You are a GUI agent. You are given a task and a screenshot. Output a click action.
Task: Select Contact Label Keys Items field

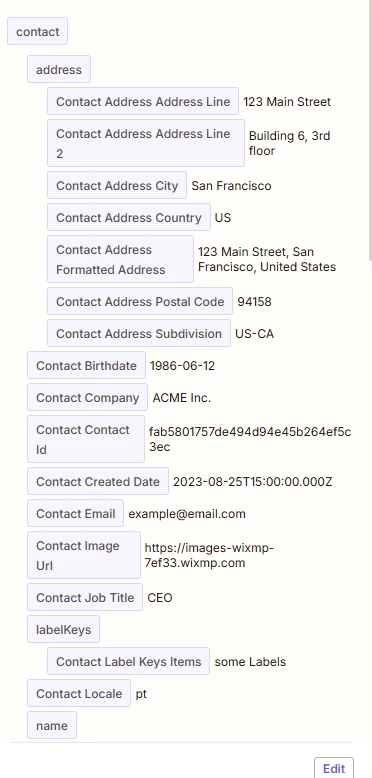tap(128, 661)
